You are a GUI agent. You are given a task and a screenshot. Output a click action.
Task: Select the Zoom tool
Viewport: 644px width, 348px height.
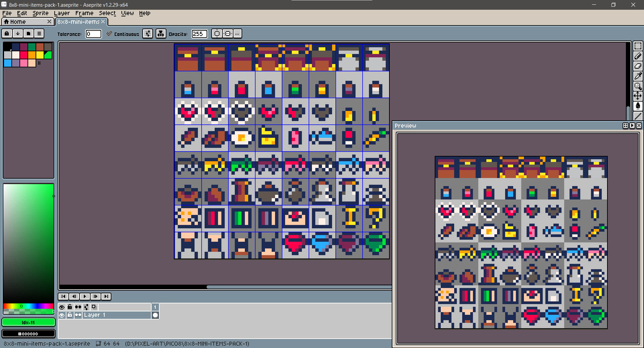click(638, 86)
